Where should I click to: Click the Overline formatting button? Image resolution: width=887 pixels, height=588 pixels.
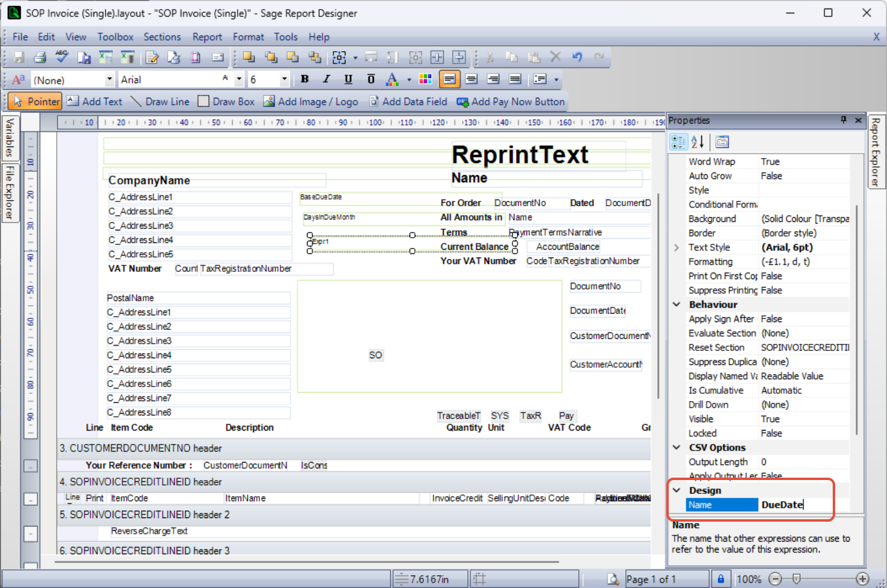coord(371,79)
